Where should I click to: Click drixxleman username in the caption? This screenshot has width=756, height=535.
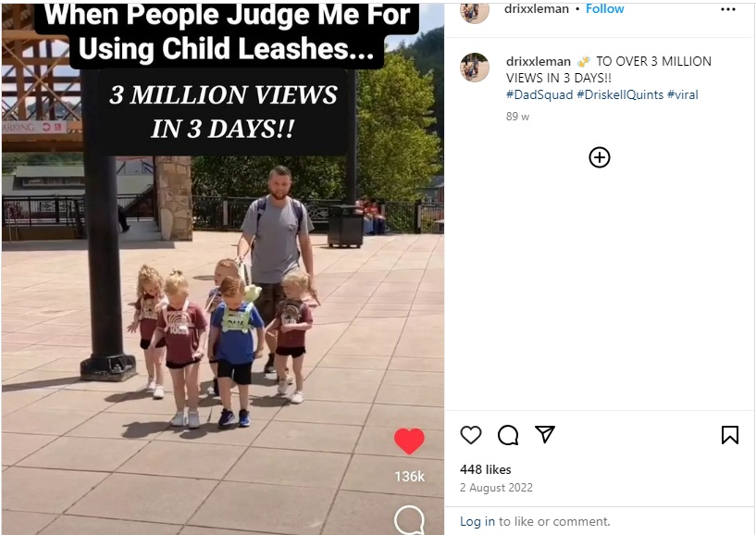(x=538, y=62)
